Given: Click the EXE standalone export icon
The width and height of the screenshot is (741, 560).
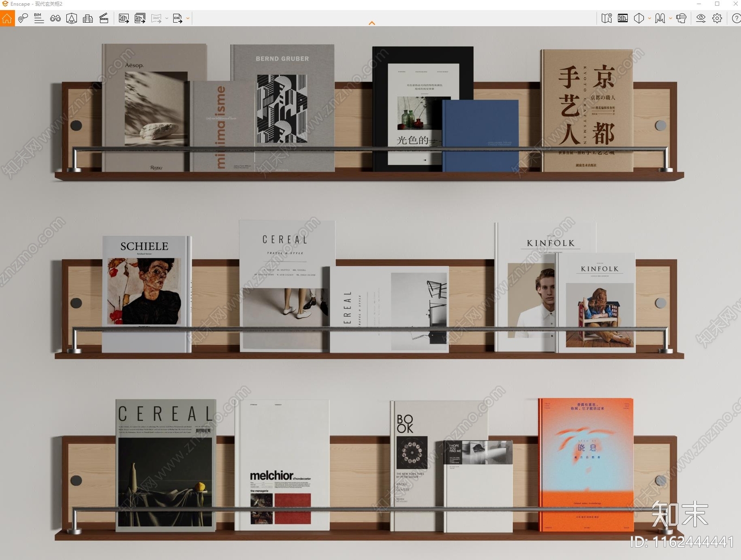Looking at the screenshot, I should 178,19.
